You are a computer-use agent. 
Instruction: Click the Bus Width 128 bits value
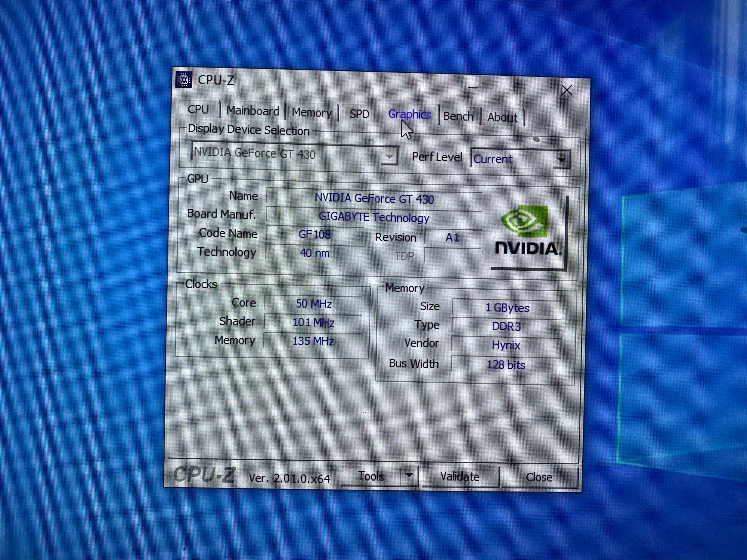pos(506,365)
